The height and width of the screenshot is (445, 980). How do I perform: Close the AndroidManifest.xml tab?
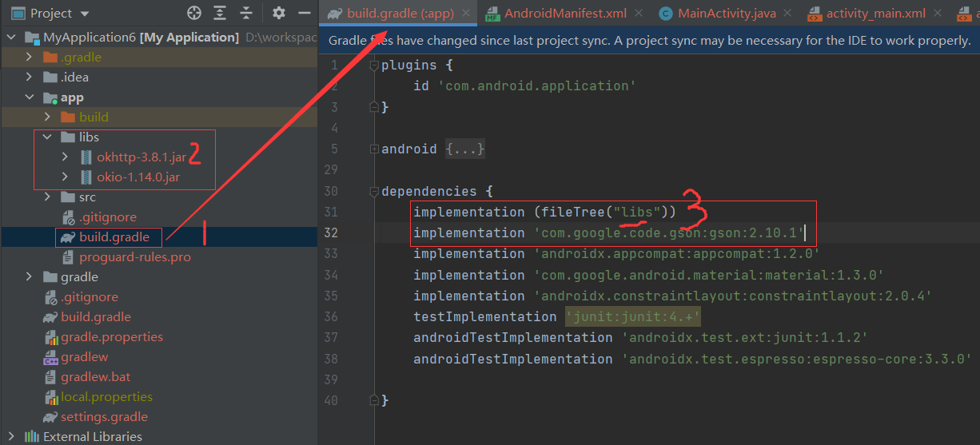(x=639, y=14)
